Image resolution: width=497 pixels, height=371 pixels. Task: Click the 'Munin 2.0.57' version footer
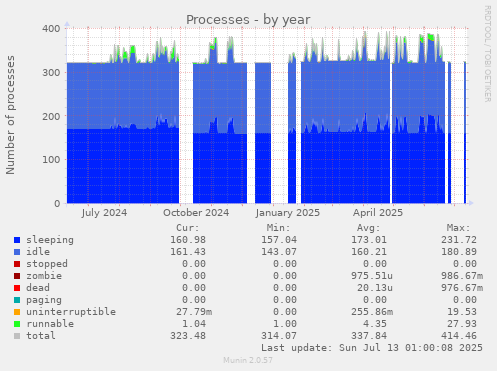point(248,360)
